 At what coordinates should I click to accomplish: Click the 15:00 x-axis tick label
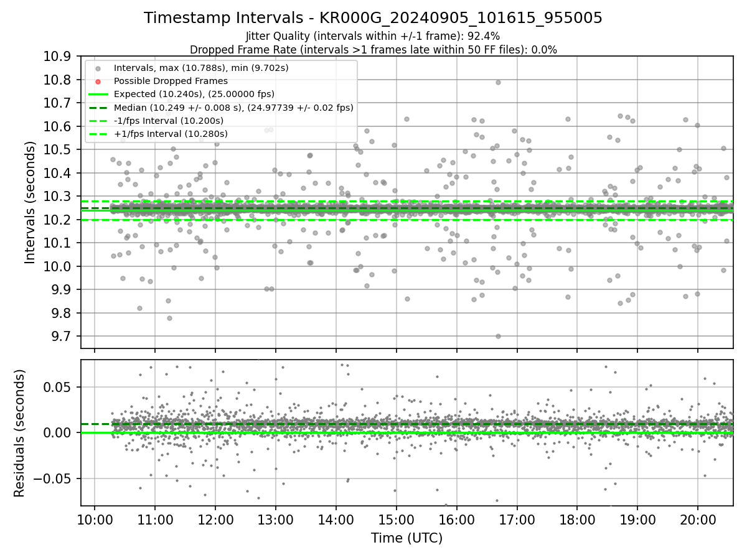point(396,520)
